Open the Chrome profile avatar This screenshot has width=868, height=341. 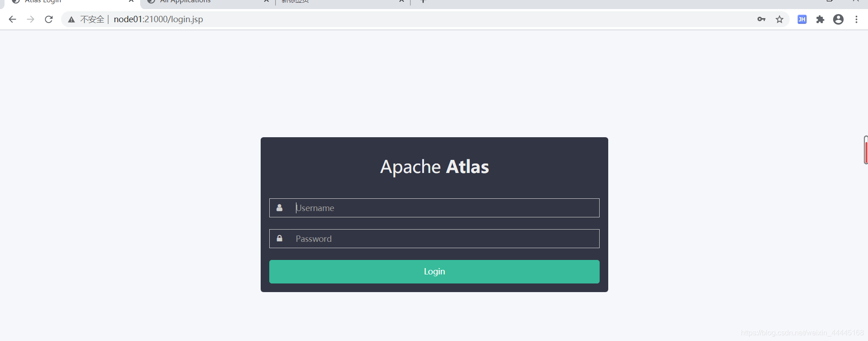point(838,19)
